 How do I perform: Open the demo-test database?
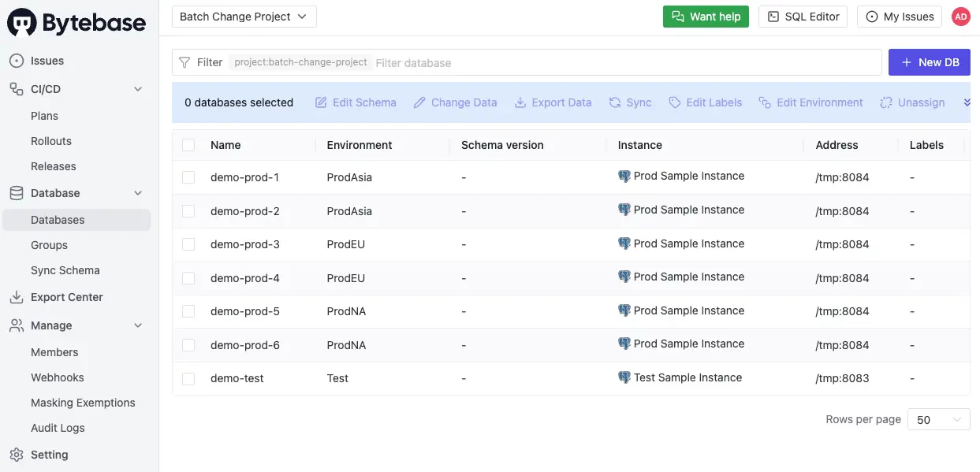pyautogui.click(x=237, y=378)
